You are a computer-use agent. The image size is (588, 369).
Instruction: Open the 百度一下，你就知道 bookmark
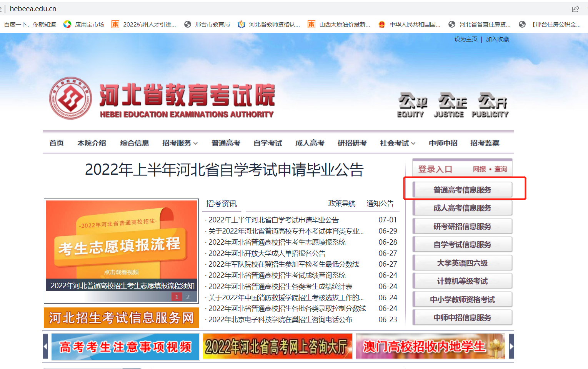pos(30,24)
